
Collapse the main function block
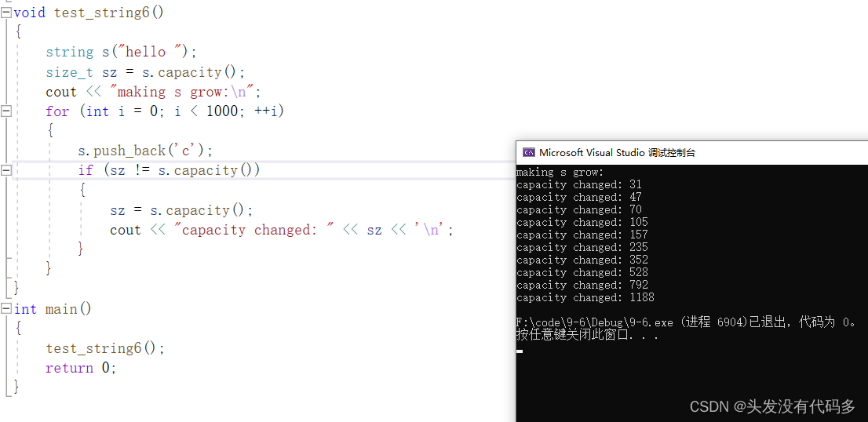6,308
